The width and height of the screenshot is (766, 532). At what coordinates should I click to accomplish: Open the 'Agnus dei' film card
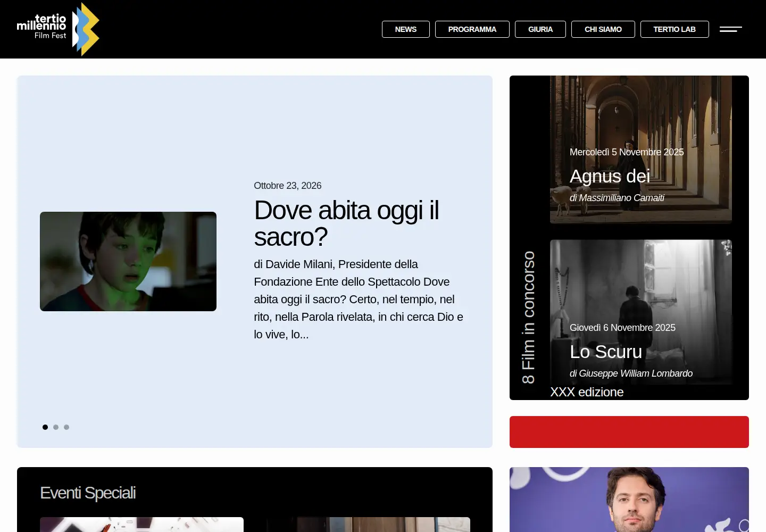[641, 149]
